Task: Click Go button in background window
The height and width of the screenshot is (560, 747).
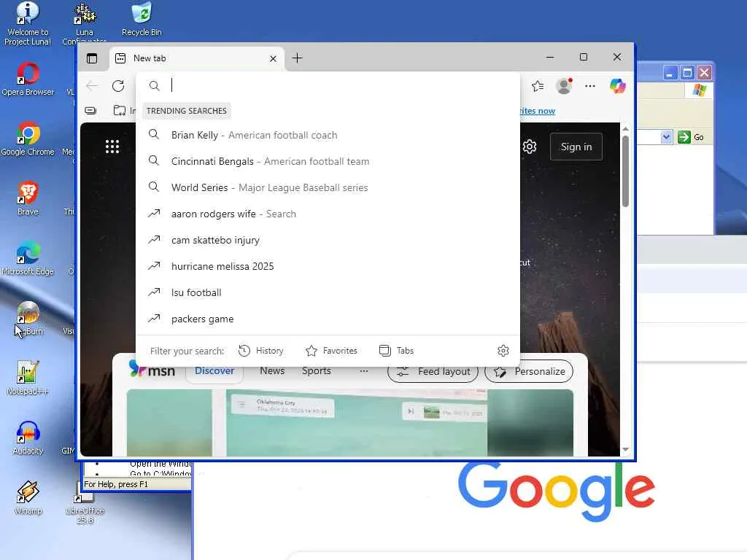Action: pos(692,137)
